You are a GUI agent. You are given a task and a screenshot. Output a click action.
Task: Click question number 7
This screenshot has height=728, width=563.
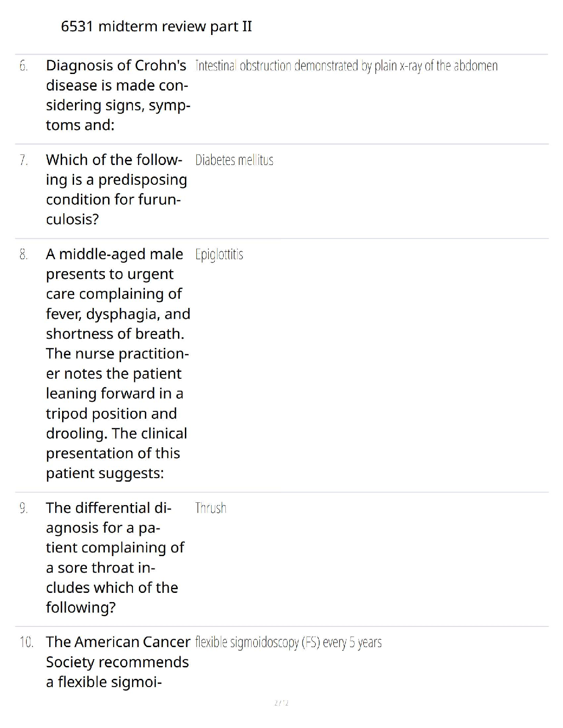[23, 160]
